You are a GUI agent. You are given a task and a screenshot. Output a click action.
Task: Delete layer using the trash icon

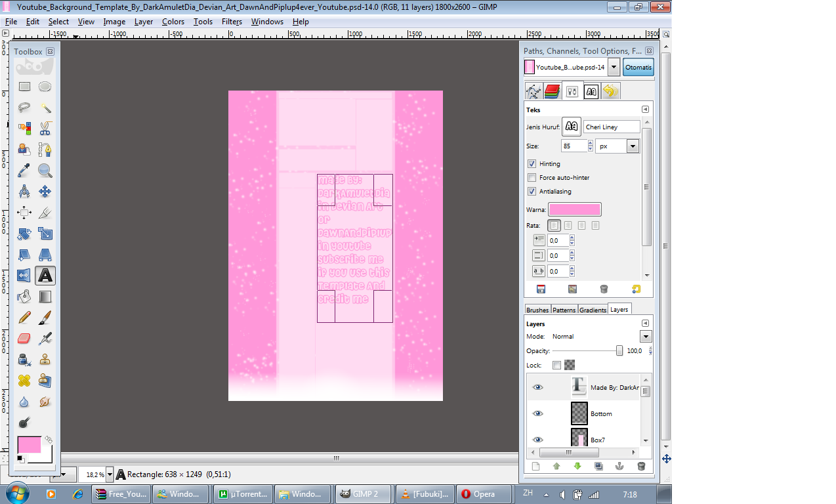pyautogui.click(x=641, y=467)
